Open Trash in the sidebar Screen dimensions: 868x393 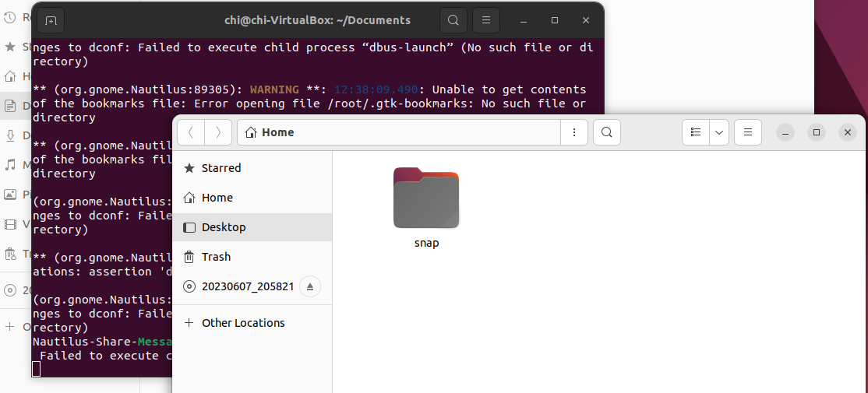click(x=216, y=257)
